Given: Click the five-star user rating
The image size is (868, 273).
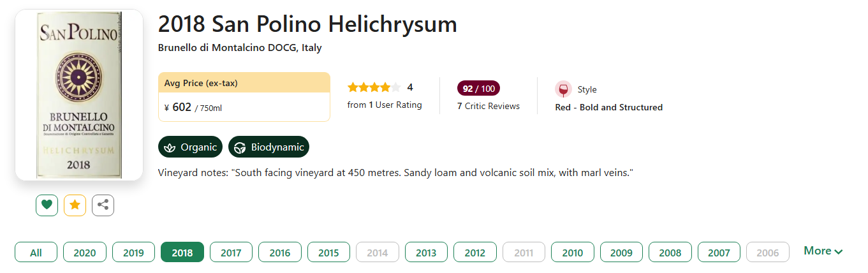Looking at the screenshot, I should [x=374, y=87].
